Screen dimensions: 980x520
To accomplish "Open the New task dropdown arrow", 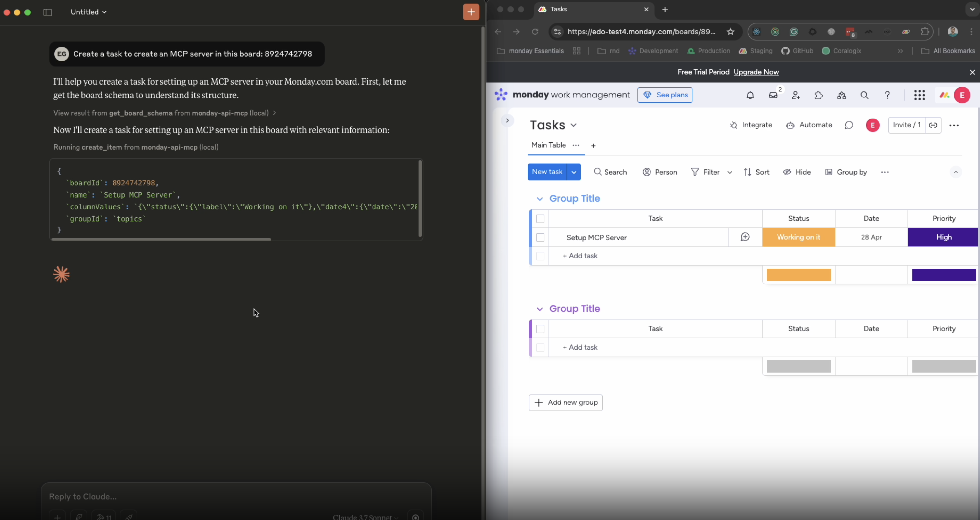I will tap(574, 172).
